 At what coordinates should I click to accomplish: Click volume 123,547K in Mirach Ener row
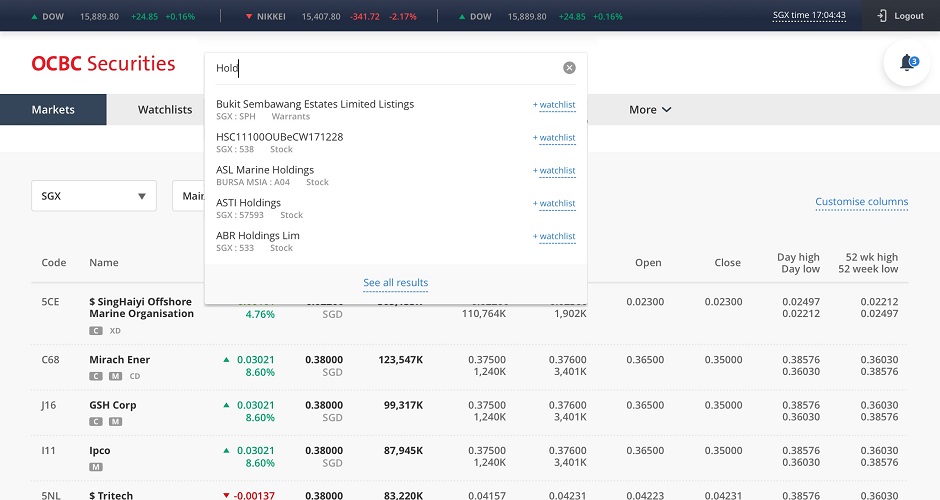coord(400,360)
